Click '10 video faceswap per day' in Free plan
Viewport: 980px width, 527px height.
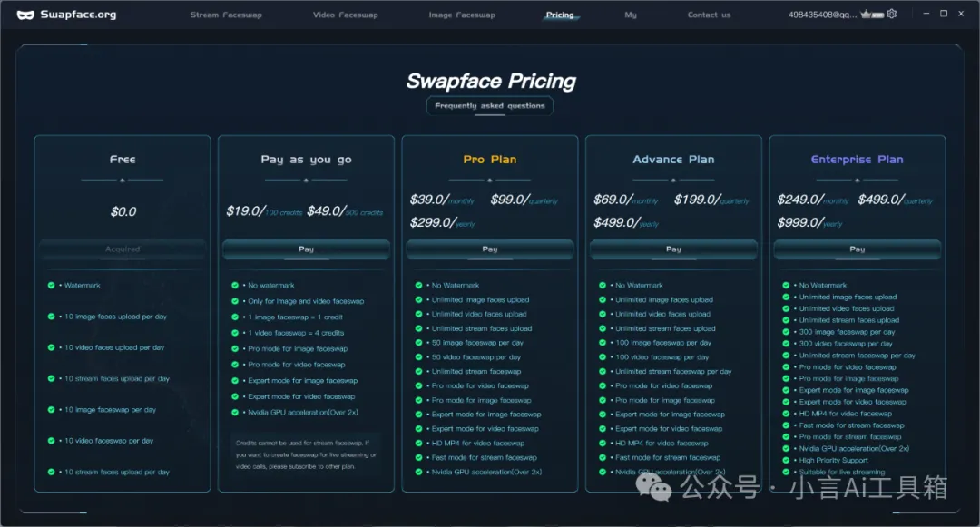coord(110,441)
